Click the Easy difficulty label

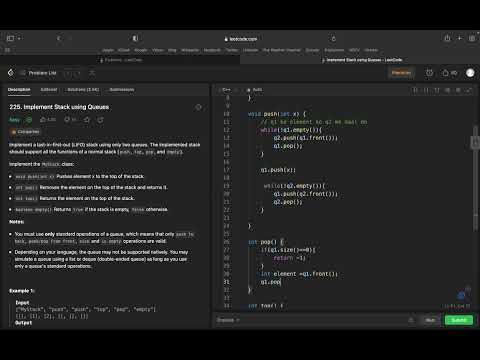pos(14,120)
